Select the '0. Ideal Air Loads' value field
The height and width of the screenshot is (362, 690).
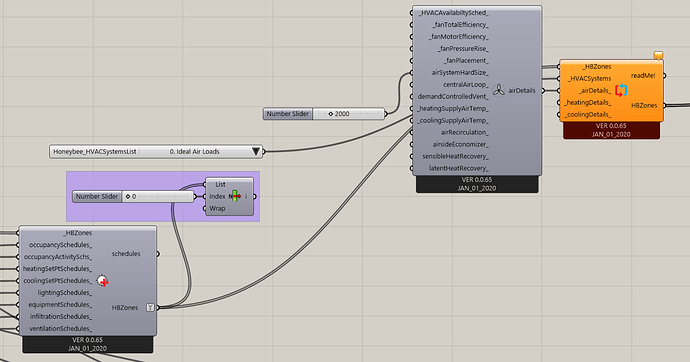pos(195,151)
